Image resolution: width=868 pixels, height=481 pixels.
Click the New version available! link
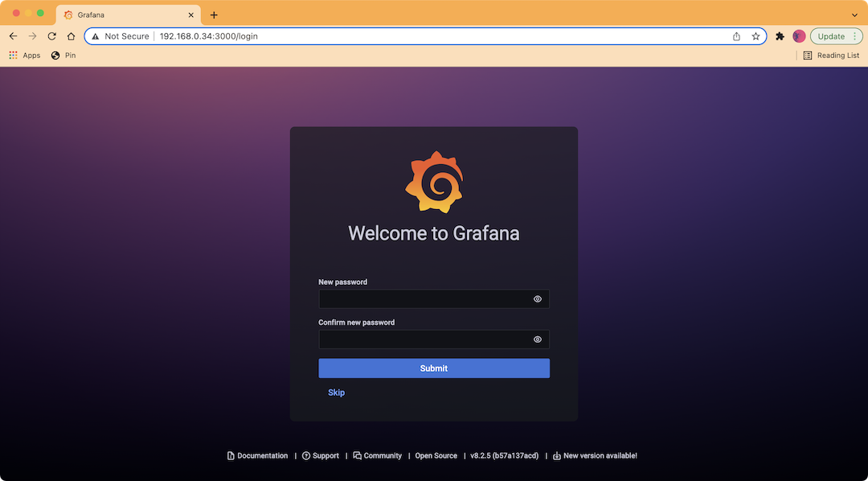pyautogui.click(x=595, y=456)
